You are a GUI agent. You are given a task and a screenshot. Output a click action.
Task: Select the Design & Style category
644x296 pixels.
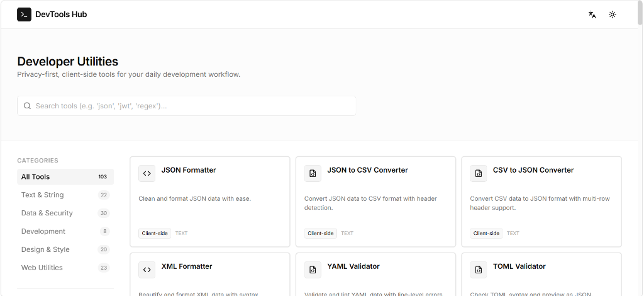65,249
